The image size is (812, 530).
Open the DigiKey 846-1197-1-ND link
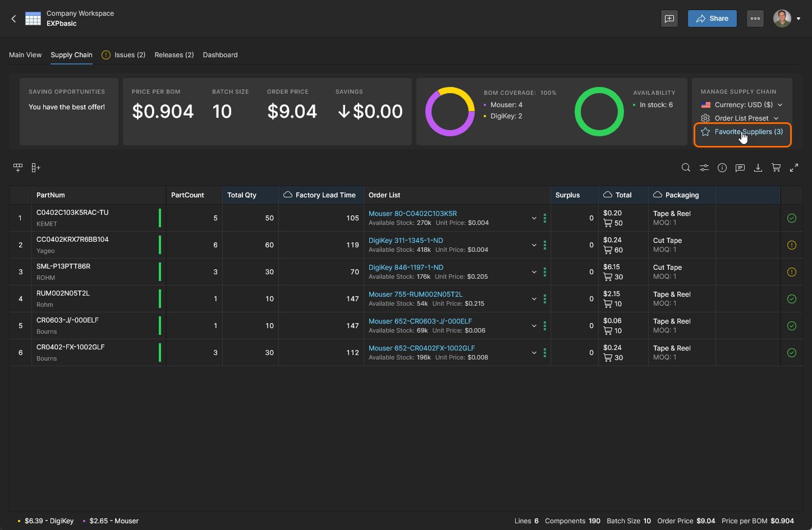pyautogui.click(x=406, y=268)
